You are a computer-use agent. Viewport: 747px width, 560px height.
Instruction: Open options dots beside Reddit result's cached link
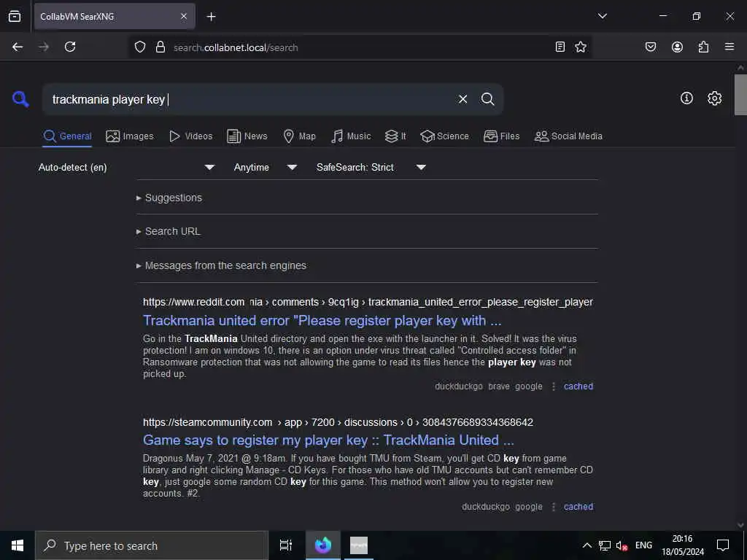(553, 386)
